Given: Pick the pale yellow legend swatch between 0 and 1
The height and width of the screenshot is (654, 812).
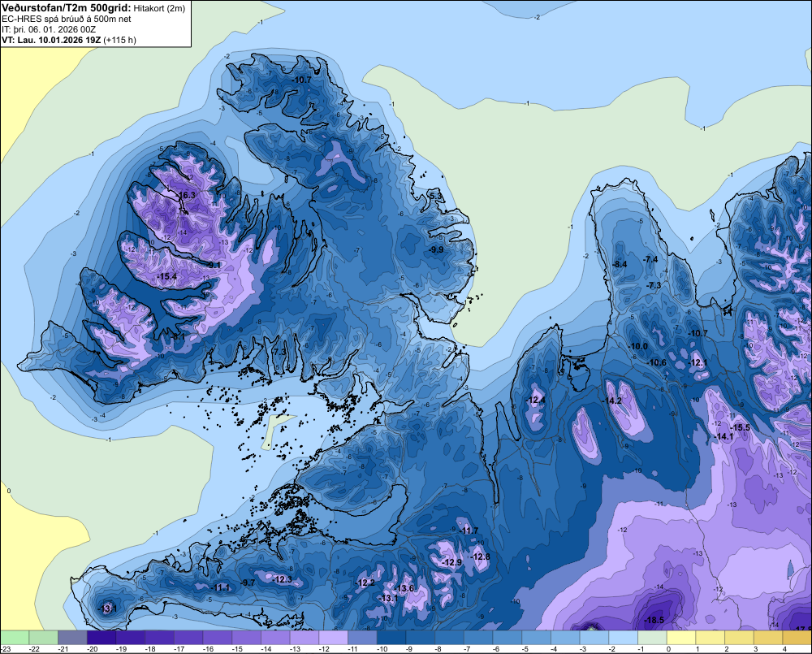Looking at the screenshot, I should point(681,637).
